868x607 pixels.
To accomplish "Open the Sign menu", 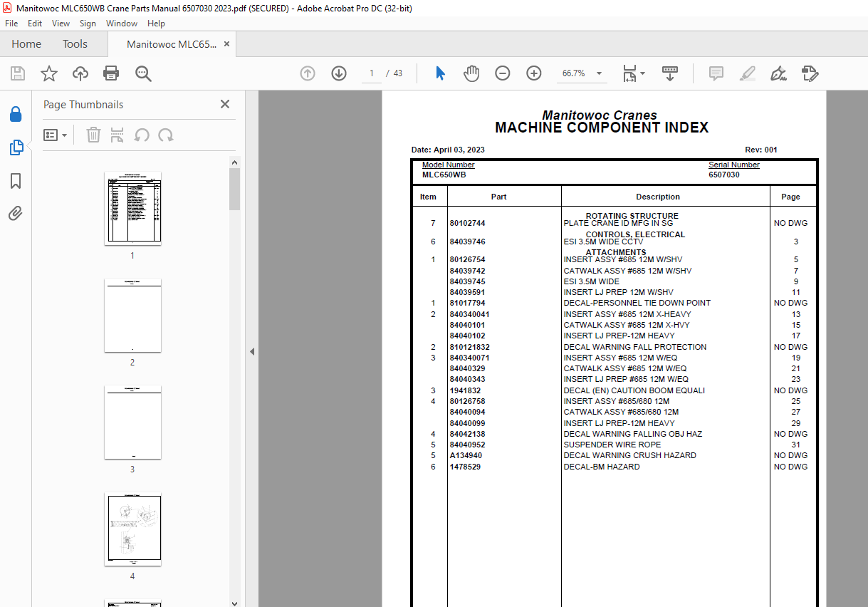I will [88, 24].
